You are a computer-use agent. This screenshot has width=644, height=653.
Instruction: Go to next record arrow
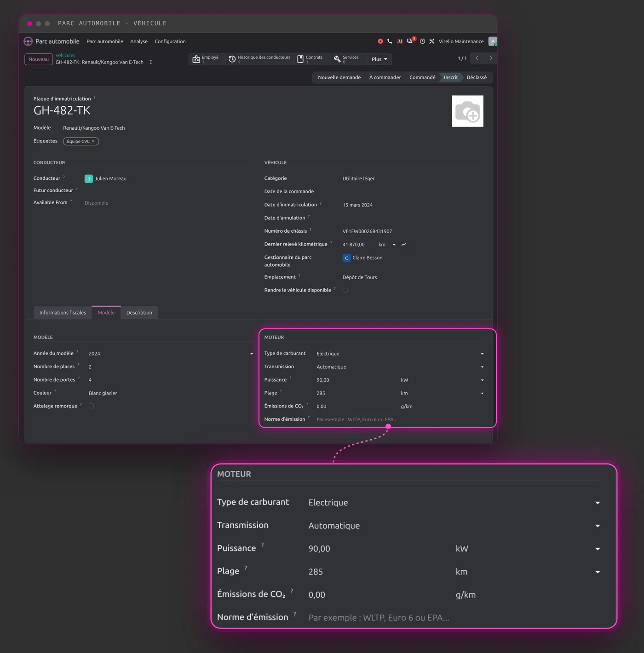(x=490, y=58)
